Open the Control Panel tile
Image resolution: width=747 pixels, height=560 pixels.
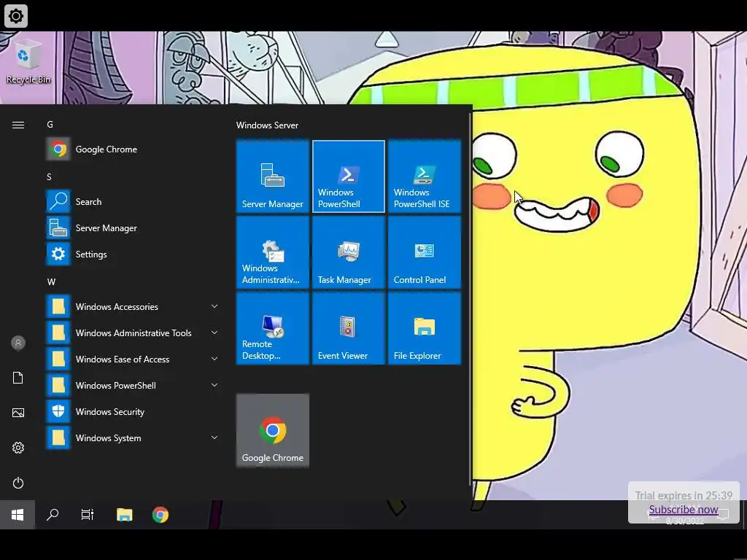(424, 252)
